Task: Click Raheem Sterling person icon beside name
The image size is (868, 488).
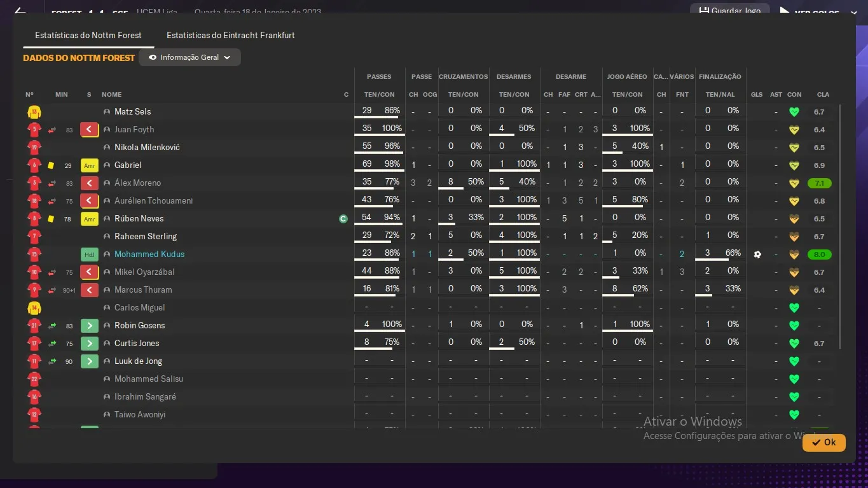Action: (107, 237)
